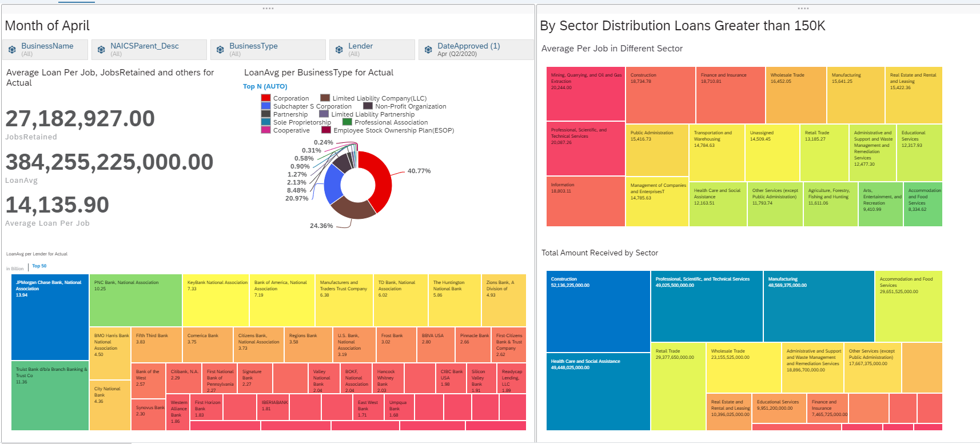Select the blue Subchapter S Corporation legend swatch
Image resolution: width=980 pixels, height=444 pixels.
coord(266,106)
